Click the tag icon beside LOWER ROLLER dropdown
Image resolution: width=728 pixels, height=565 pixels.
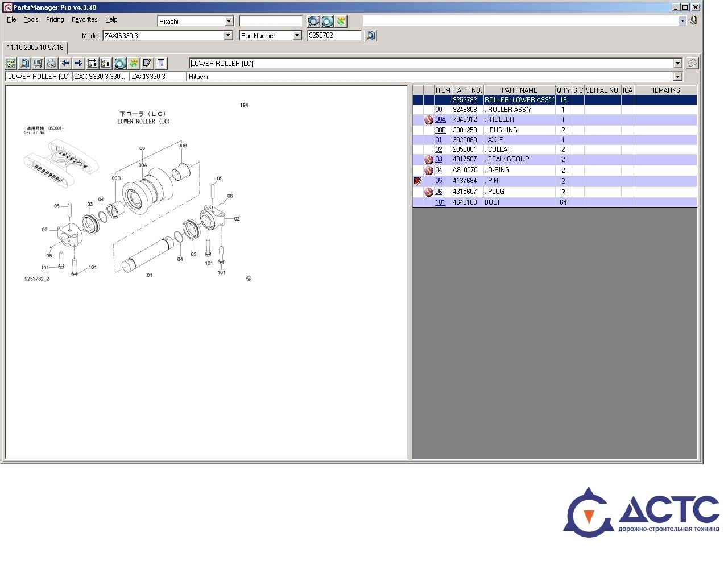pos(692,63)
